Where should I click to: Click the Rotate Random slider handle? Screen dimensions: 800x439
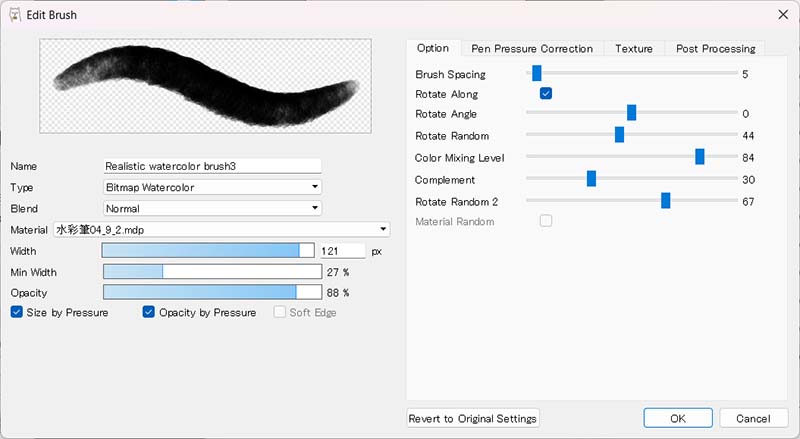coord(619,135)
